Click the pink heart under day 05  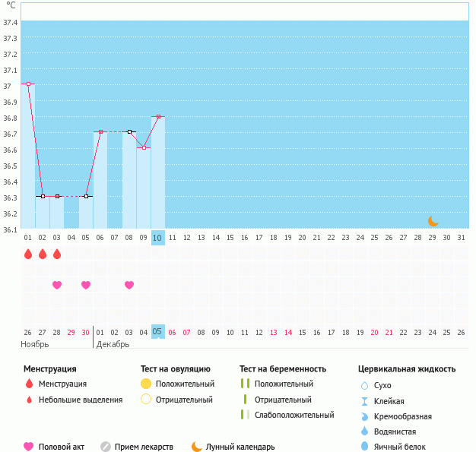pyautogui.click(x=86, y=285)
